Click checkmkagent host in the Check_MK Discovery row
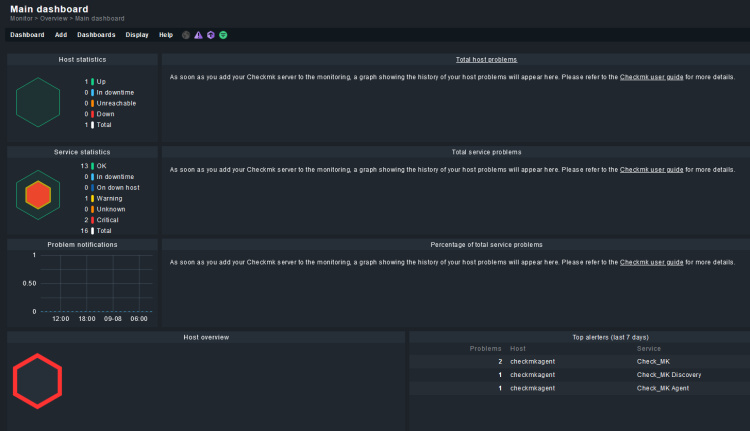This screenshot has height=431, width=750. tap(532, 375)
